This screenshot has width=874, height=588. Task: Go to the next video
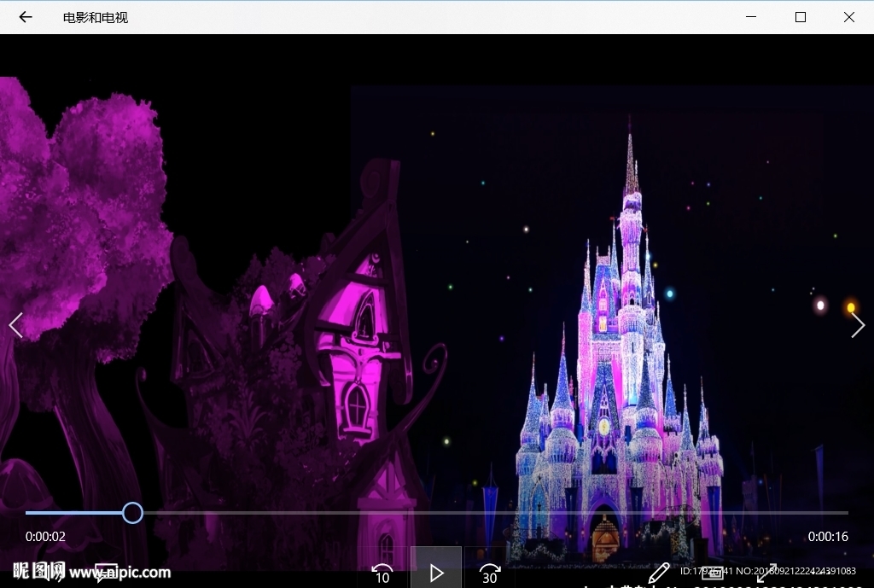[858, 325]
